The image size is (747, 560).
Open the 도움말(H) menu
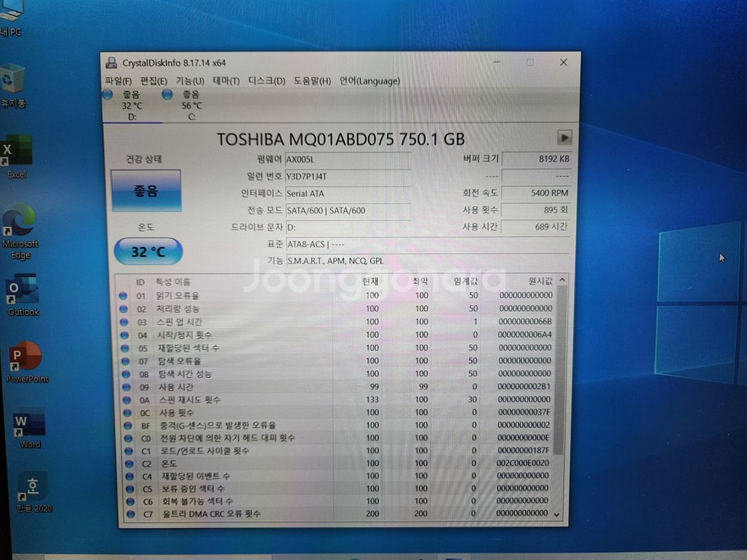tap(312, 81)
